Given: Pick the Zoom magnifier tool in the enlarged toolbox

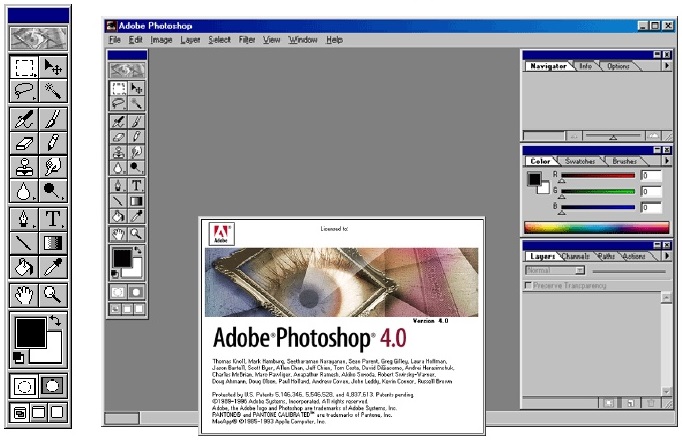Looking at the screenshot, I should tap(53, 295).
